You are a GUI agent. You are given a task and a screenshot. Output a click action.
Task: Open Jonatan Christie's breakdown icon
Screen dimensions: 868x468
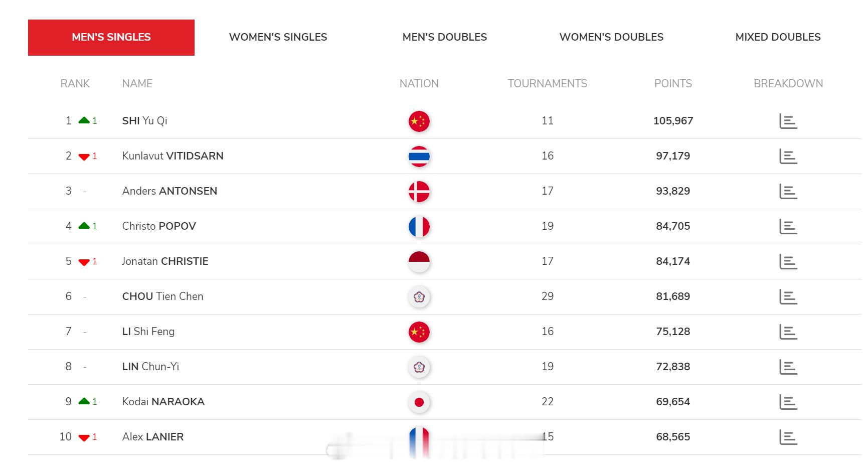pyautogui.click(x=788, y=262)
